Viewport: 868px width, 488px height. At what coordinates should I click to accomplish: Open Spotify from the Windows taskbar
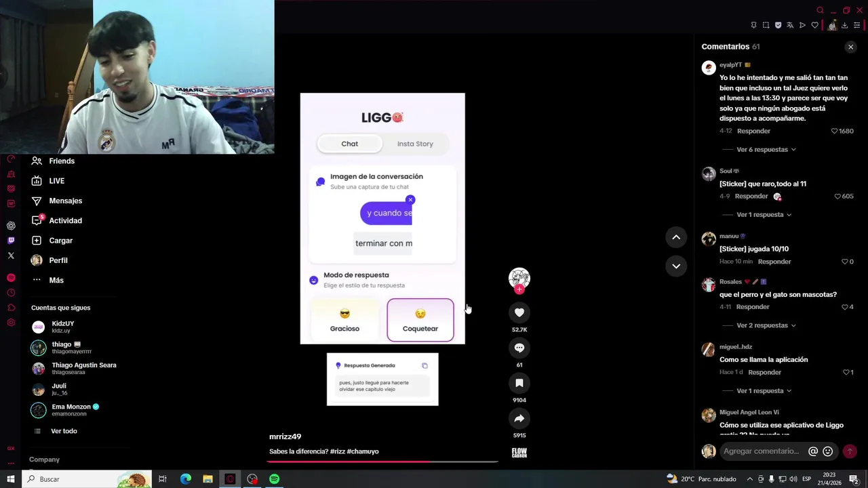(274, 479)
